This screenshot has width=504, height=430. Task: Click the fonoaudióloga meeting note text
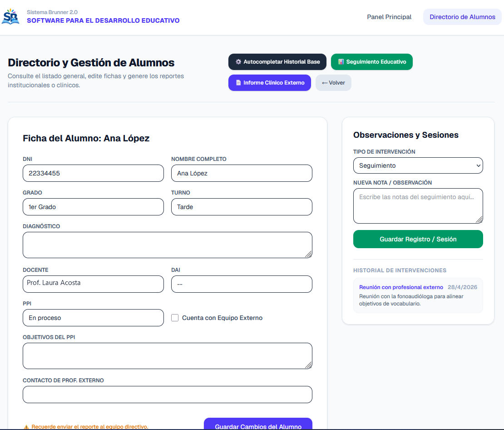pos(411,300)
